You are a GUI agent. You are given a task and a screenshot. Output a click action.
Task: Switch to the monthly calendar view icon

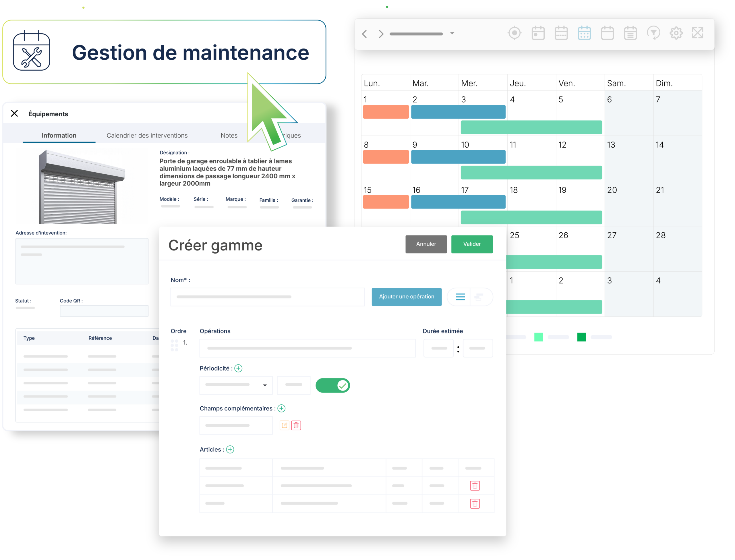[584, 33]
